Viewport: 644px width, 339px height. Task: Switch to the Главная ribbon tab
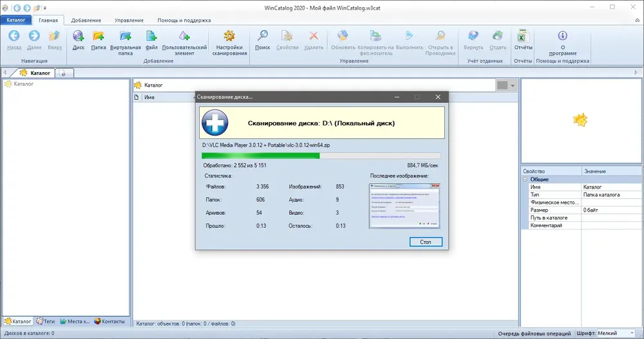(x=48, y=20)
